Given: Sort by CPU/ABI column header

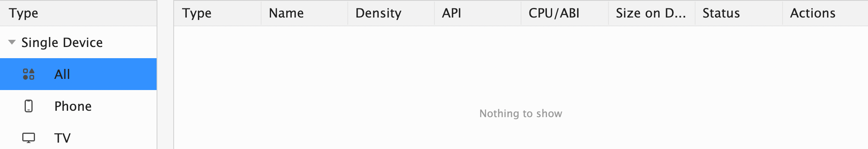Looking at the screenshot, I should pyautogui.click(x=565, y=13).
